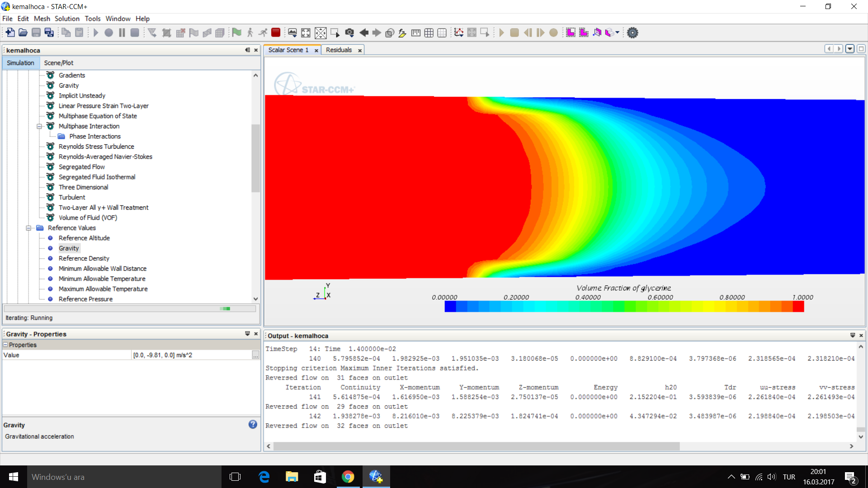The image size is (868, 488).
Task: Click the gear settings toolbar icon
Action: pyautogui.click(x=632, y=33)
